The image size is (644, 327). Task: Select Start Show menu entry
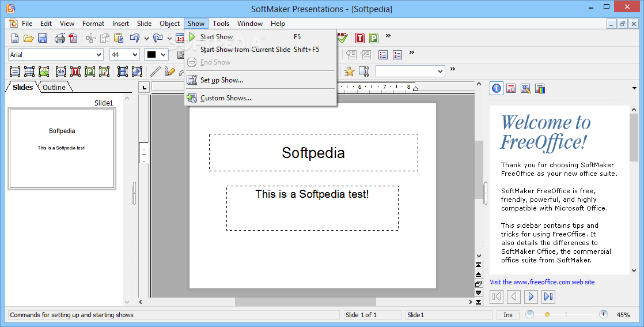(x=260, y=36)
